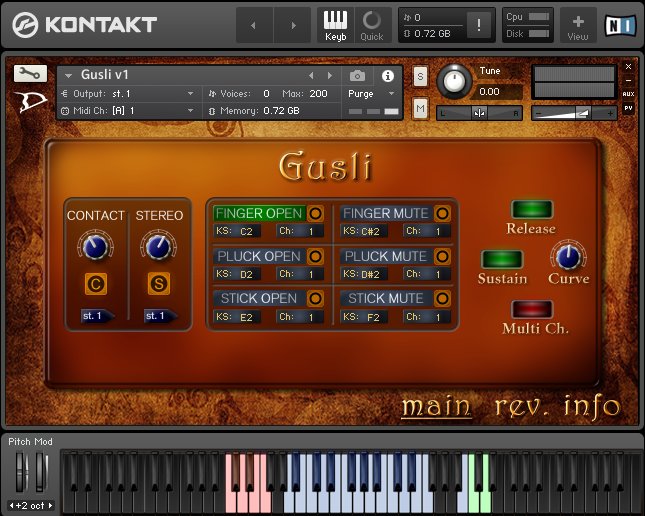Click the instrument volume slider
The height and width of the screenshot is (516, 645).
[x=574, y=113]
